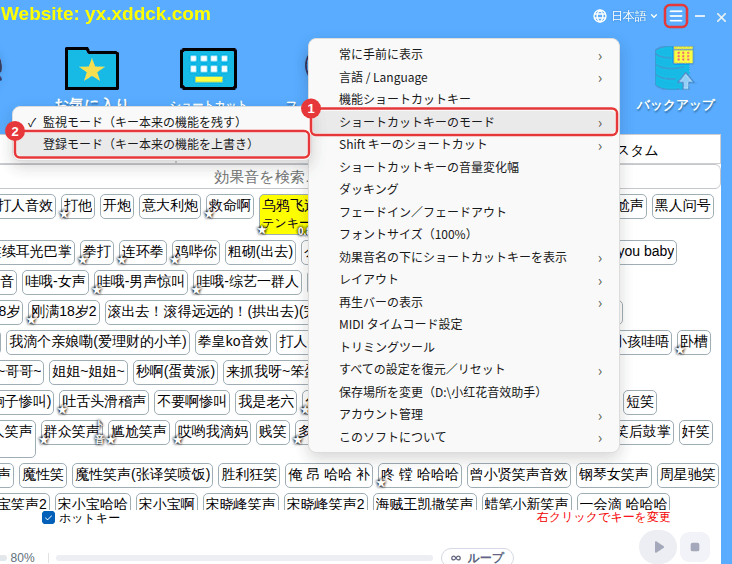
Task: Toggle the ループ loop button
Action: 477,557
